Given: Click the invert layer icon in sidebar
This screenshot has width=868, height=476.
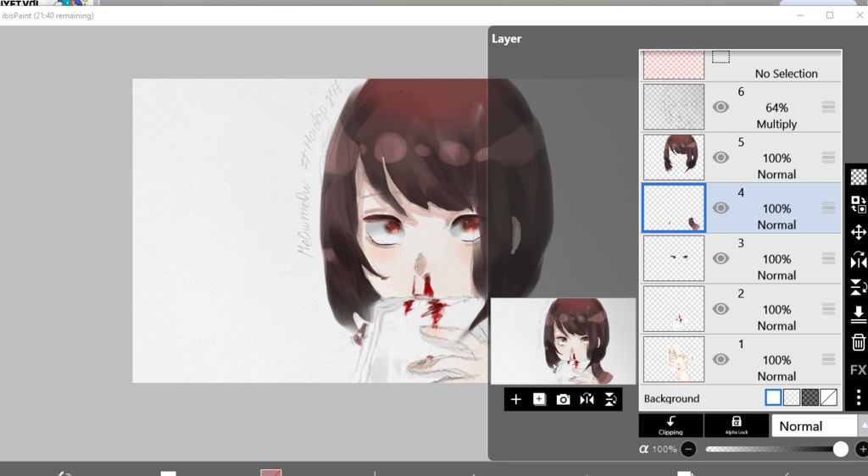Looking at the screenshot, I should point(858,205).
